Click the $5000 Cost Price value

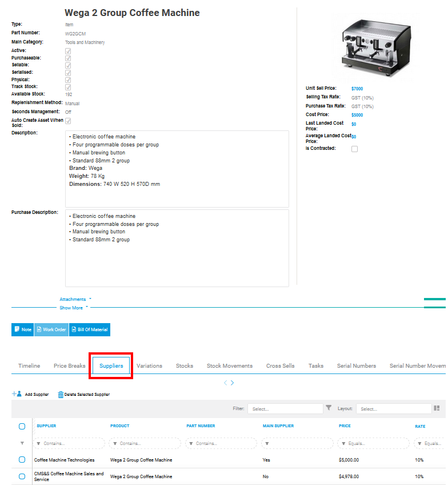point(357,115)
